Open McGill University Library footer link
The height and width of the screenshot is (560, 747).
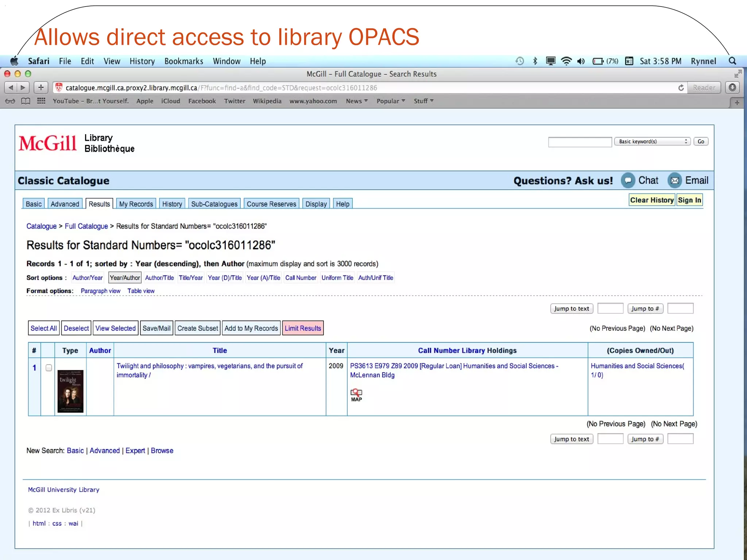pyautogui.click(x=63, y=490)
